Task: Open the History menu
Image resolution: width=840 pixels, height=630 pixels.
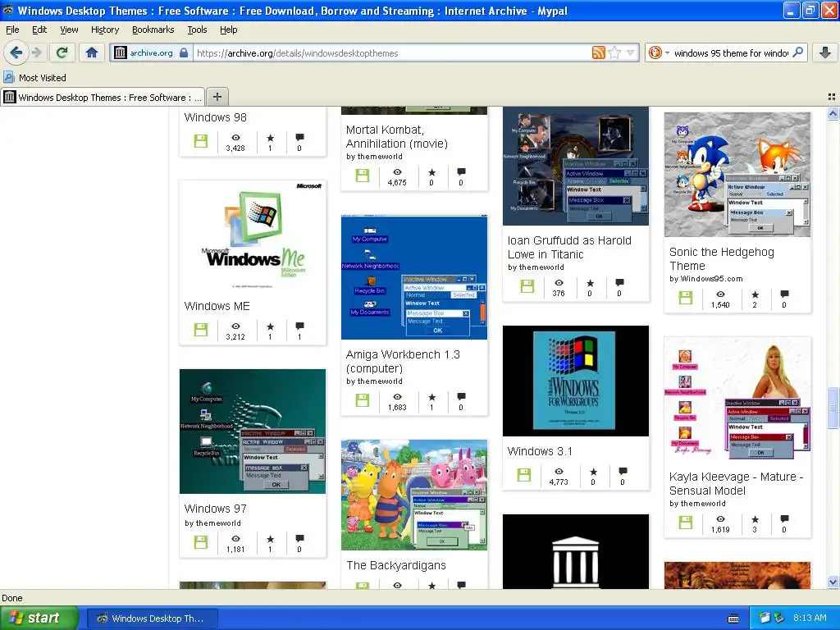Action: pos(104,30)
